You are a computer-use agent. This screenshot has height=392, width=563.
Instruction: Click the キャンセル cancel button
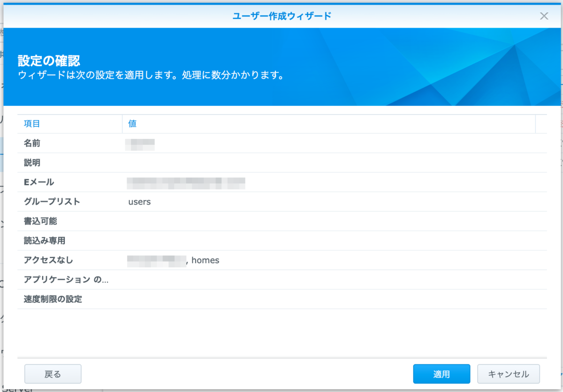click(509, 374)
